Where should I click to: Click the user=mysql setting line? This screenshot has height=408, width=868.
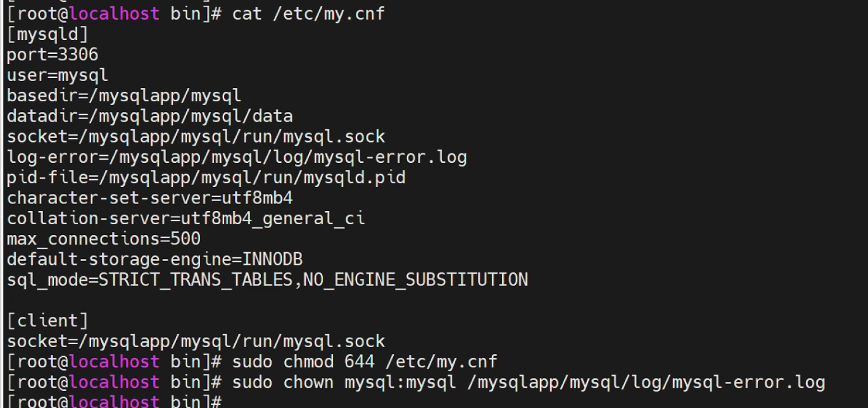58,75
